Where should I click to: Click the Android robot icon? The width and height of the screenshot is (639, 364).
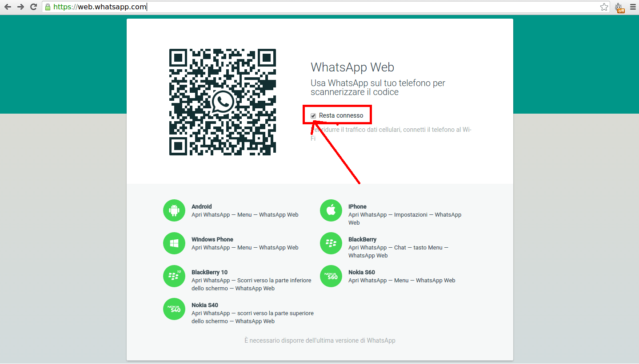pyautogui.click(x=174, y=210)
